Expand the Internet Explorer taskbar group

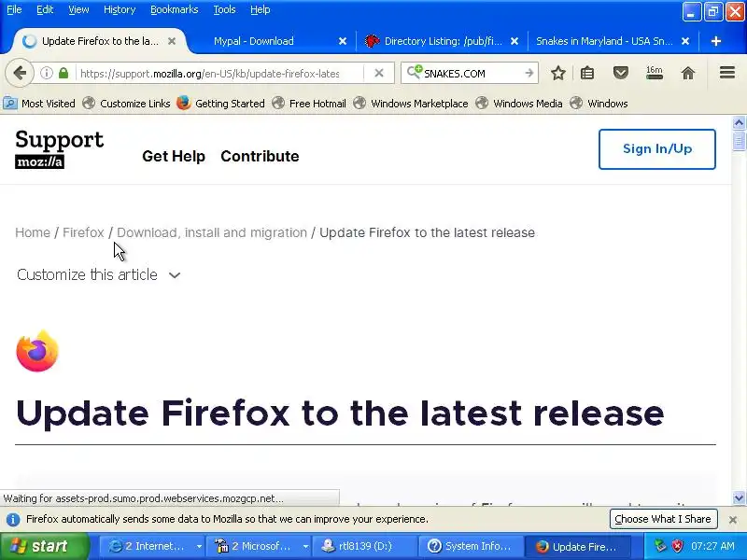pyautogui.click(x=199, y=546)
